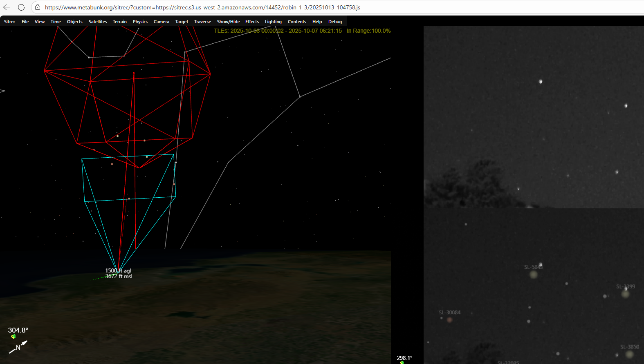Click the SL-3850 satellite marker
644x364 pixels.
click(x=630, y=354)
